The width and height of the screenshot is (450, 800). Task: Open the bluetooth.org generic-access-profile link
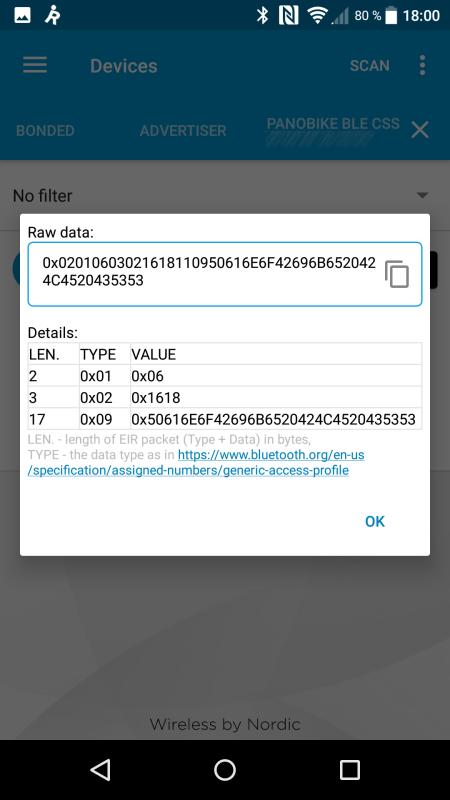[196, 462]
